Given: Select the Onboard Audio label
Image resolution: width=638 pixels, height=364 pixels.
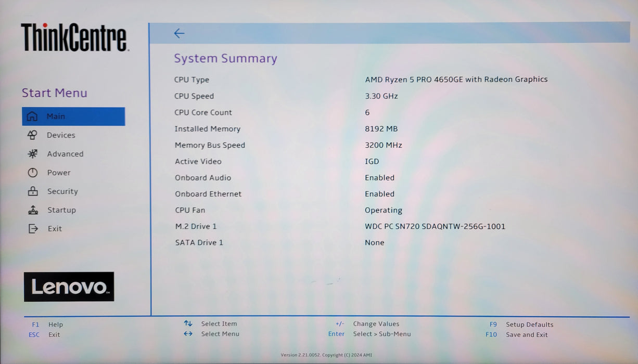Looking at the screenshot, I should pyautogui.click(x=203, y=178).
